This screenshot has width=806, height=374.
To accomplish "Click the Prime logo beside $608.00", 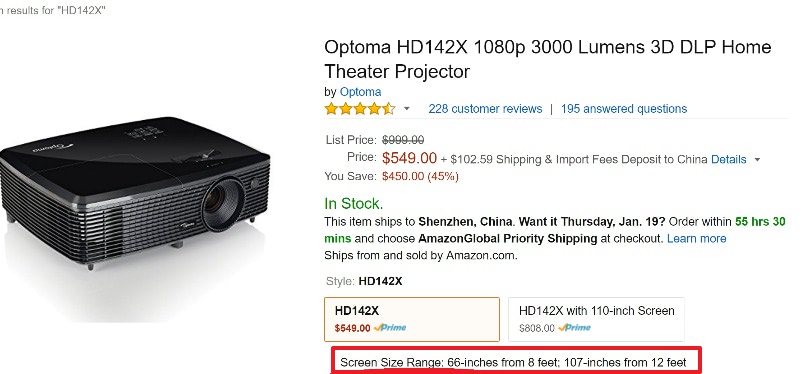I will point(574,328).
